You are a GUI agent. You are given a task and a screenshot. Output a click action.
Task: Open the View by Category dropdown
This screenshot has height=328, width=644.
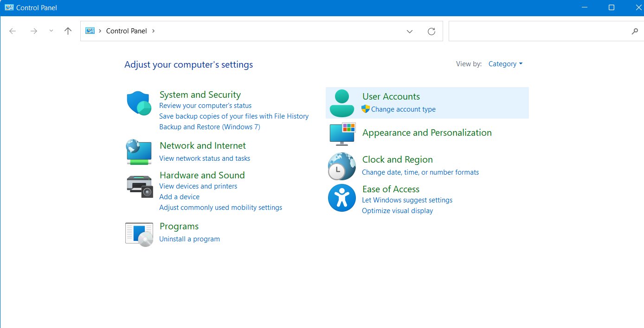pos(505,63)
